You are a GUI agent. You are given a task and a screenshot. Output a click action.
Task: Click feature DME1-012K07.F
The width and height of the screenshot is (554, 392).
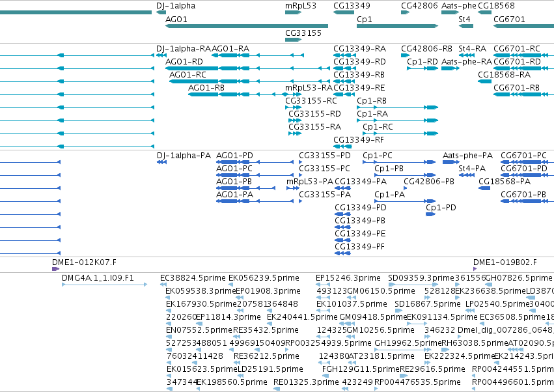pyautogui.click(x=84, y=262)
